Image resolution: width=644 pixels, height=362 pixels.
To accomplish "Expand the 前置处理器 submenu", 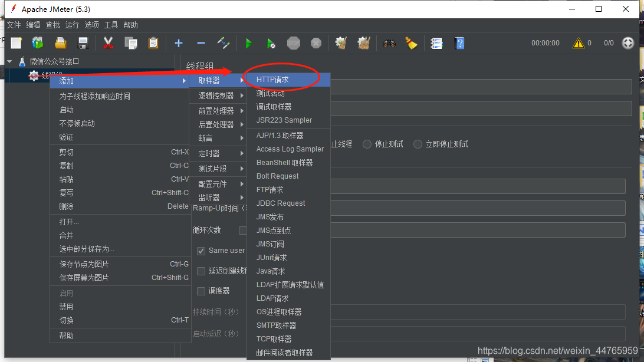I will coord(218,111).
